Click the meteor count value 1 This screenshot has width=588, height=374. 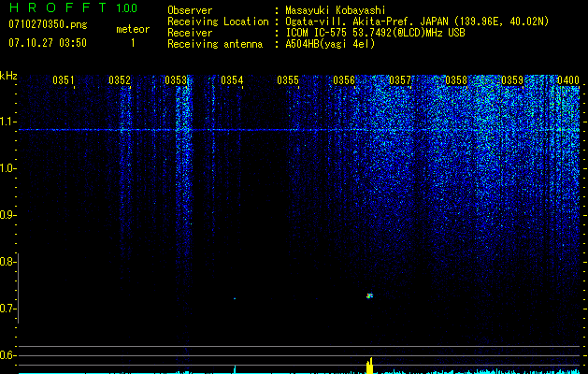coord(133,43)
